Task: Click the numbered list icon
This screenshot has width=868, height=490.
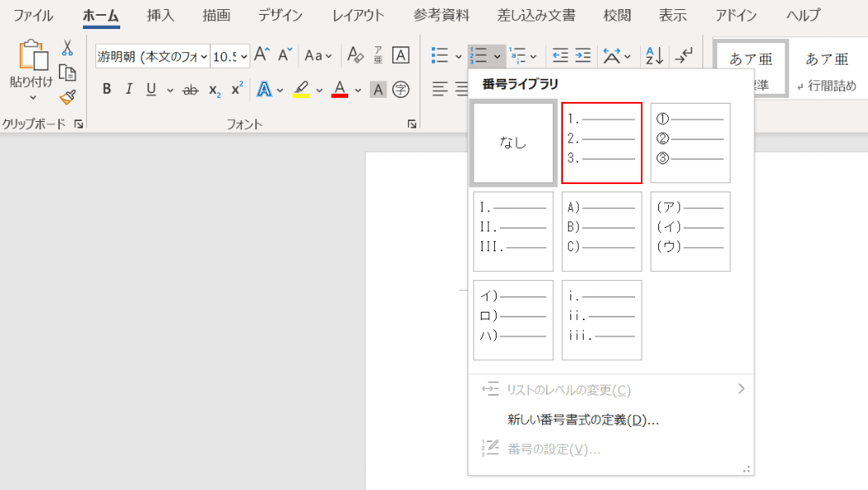Action: pyautogui.click(x=478, y=56)
